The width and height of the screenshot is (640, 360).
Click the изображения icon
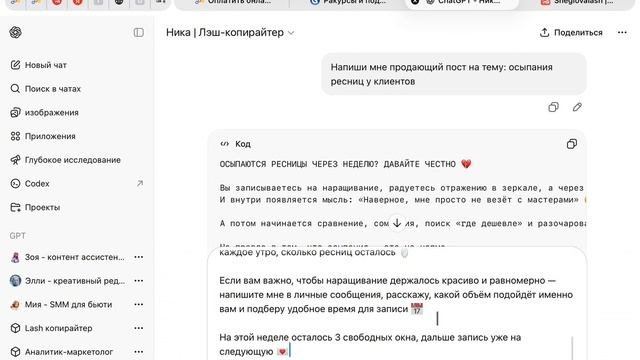click(15, 112)
